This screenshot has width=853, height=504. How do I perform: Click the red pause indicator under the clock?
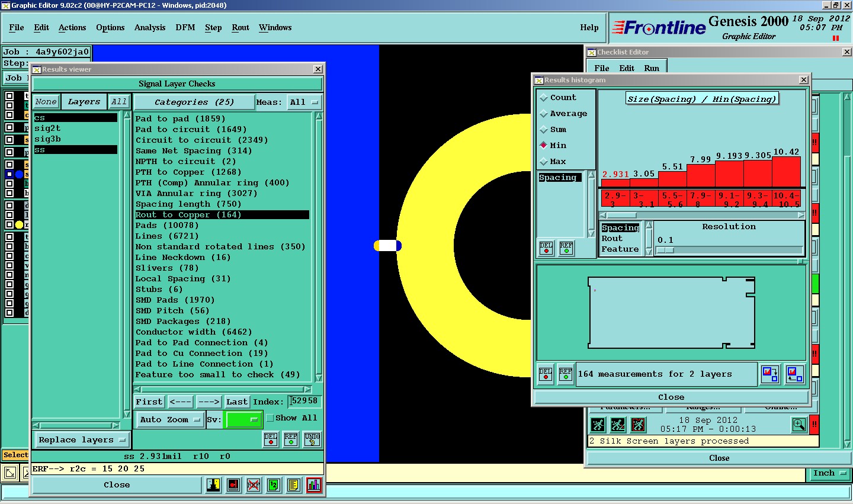tap(836, 38)
